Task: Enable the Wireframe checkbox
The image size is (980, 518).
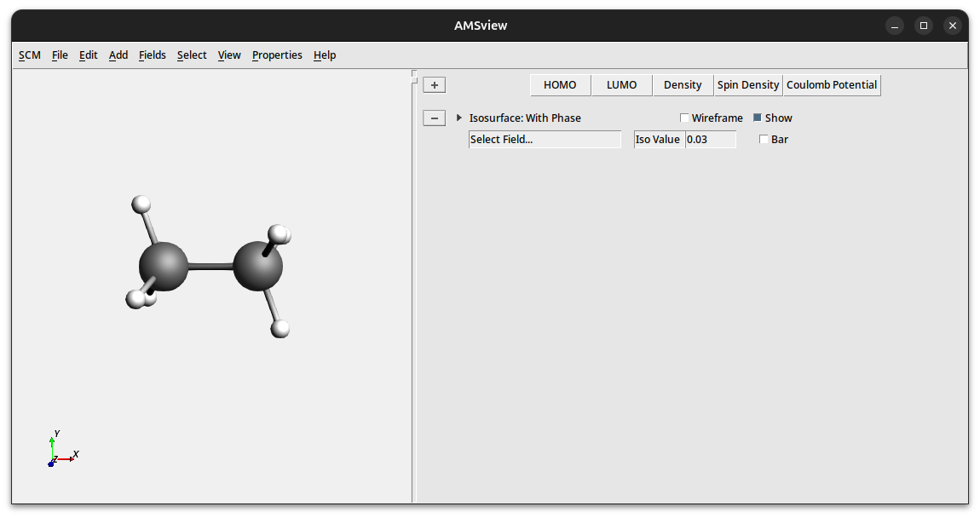Action: [x=684, y=118]
